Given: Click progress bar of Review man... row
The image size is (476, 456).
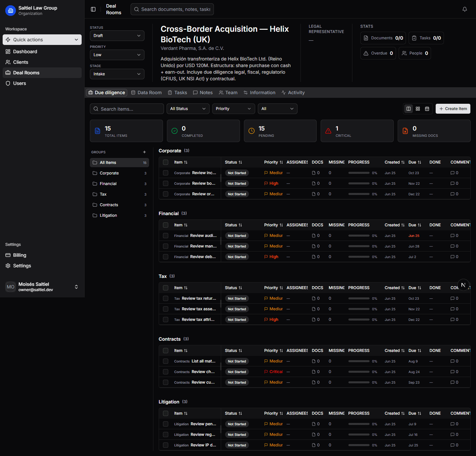Looking at the screenshot, I should coord(359,246).
